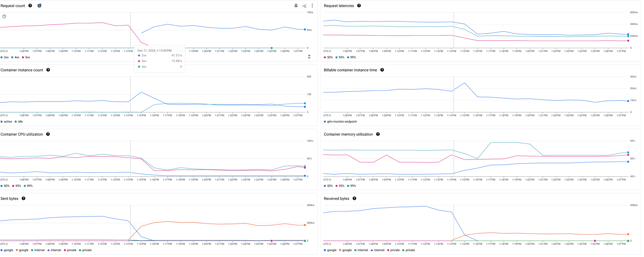The image size is (644, 257).
Task: Open help for Received bytes chart
Action: 354,198
